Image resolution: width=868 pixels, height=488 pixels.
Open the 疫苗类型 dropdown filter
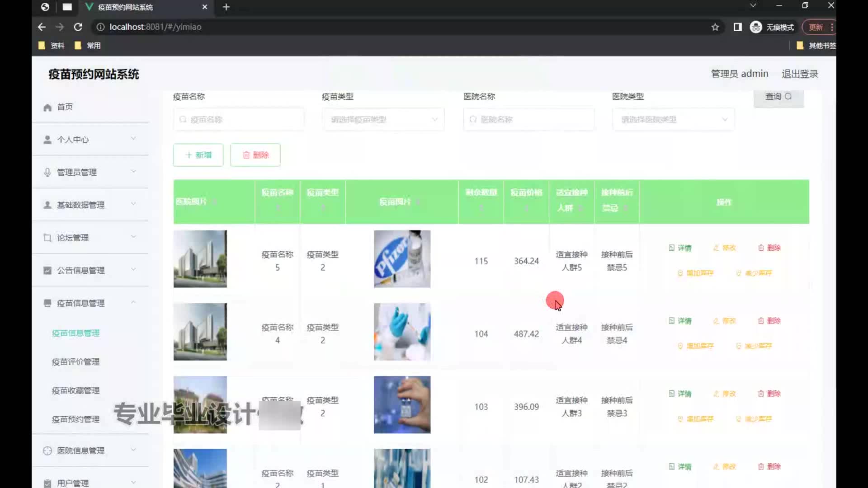pyautogui.click(x=383, y=120)
